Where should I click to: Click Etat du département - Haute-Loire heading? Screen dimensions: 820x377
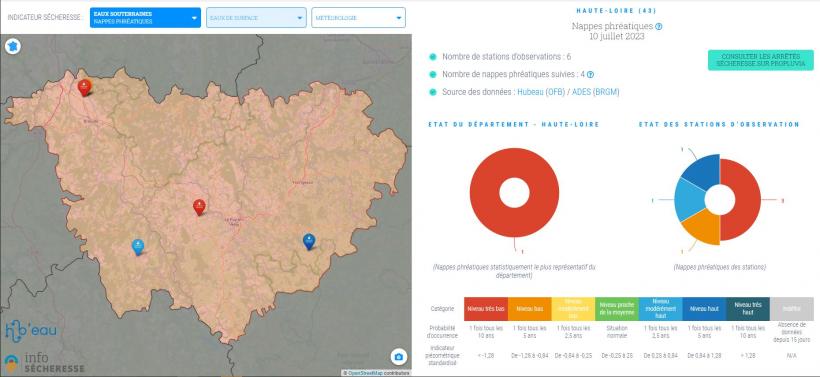[514, 124]
